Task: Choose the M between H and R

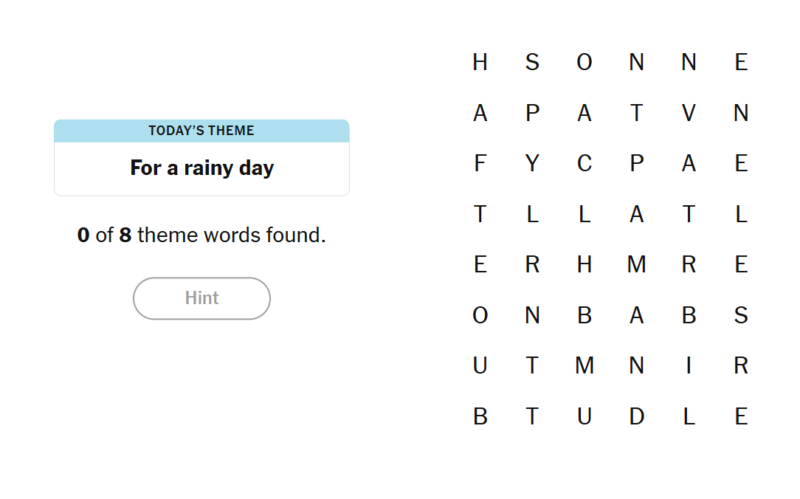Action: 636,265
